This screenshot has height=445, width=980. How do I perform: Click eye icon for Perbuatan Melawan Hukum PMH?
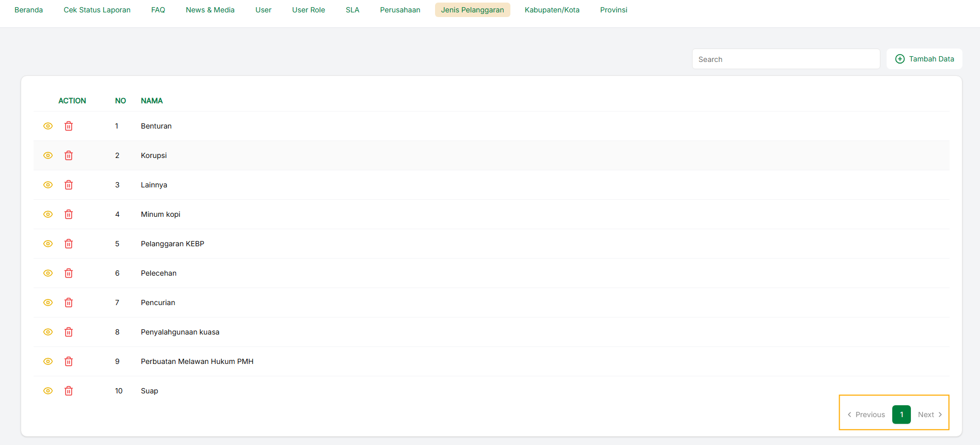pyautogui.click(x=48, y=361)
